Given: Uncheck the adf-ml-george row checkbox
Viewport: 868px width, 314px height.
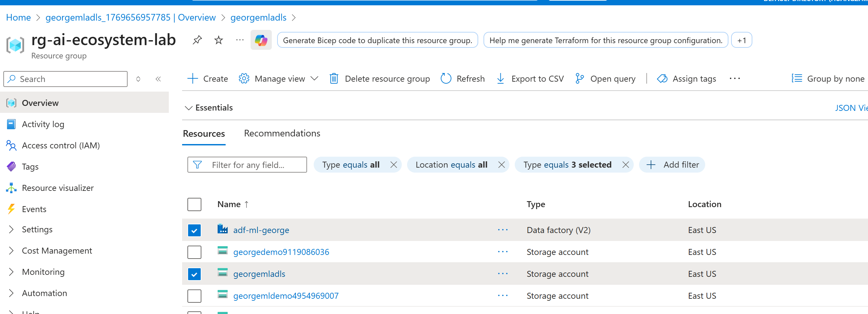Looking at the screenshot, I should [194, 231].
